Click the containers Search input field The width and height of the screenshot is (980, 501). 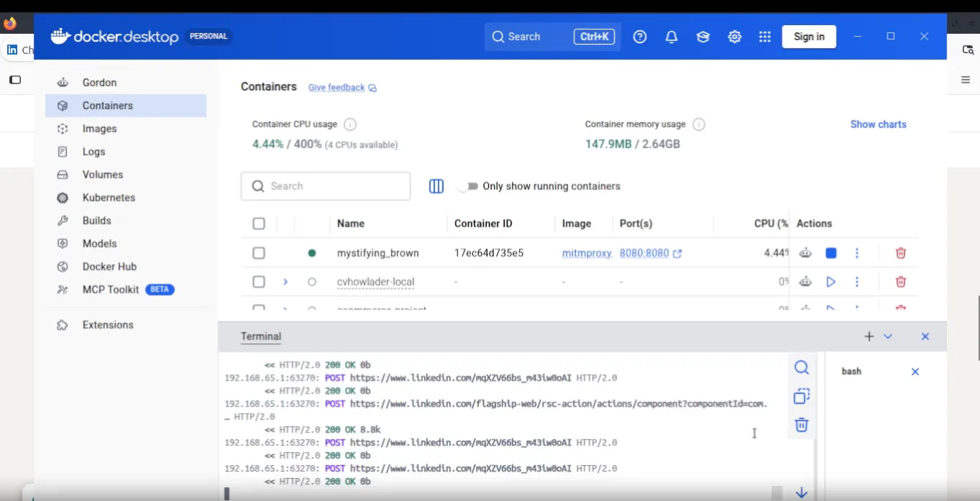[x=326, y=186]
